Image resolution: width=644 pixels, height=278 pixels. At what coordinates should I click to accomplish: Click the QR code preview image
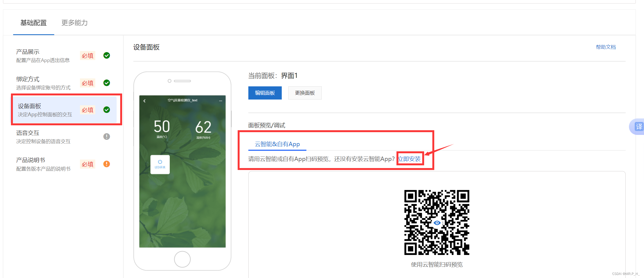tap(437, 222)
